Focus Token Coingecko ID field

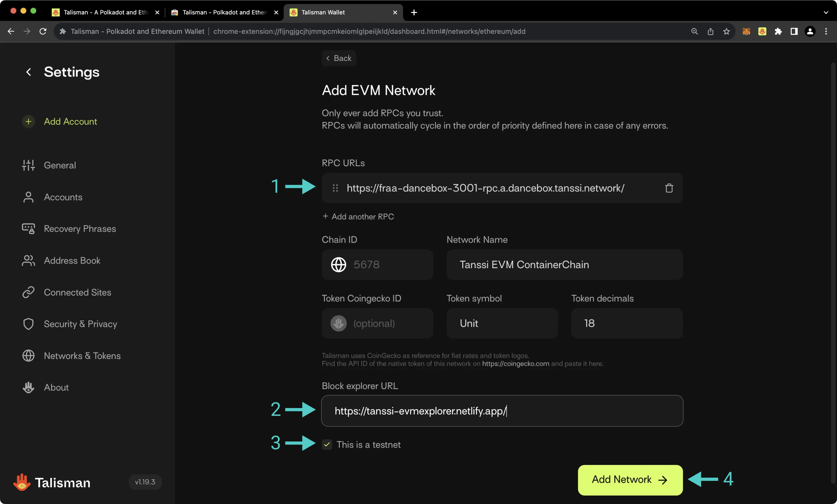[377, 323]
